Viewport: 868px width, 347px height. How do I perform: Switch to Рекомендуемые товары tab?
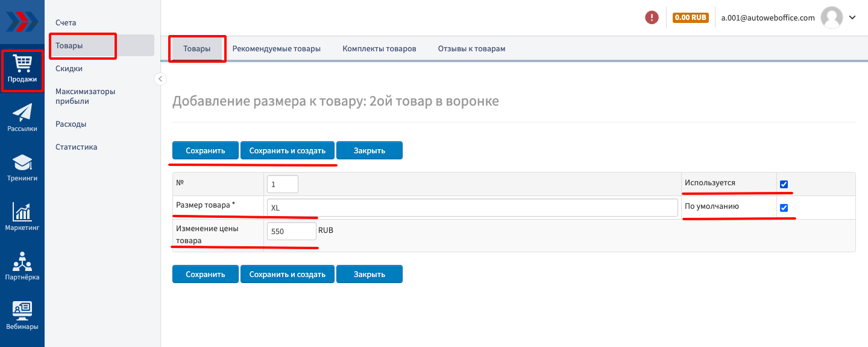[x=276, y=49]
